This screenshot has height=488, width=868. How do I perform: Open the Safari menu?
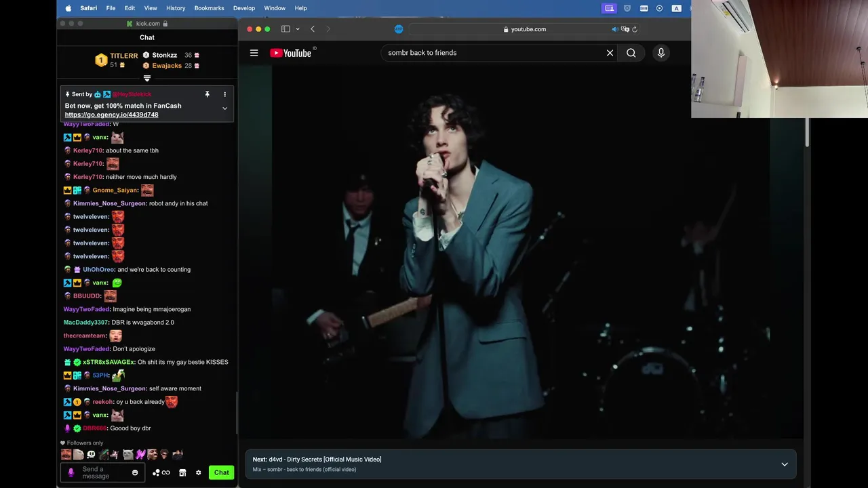88,8
